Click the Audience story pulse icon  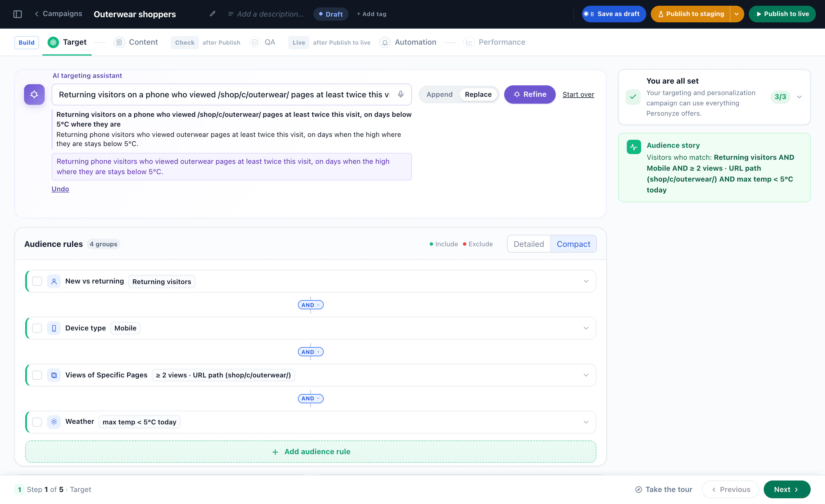pos(634,147)
